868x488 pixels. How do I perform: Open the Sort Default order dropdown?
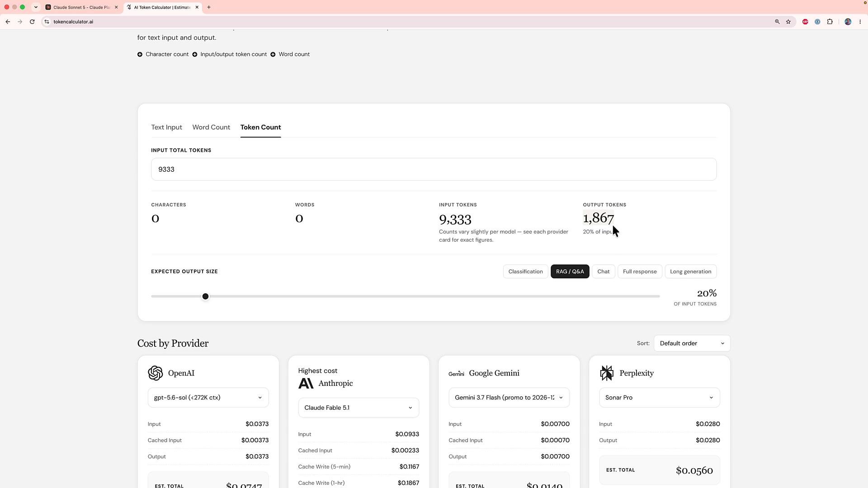coord(692,343)
